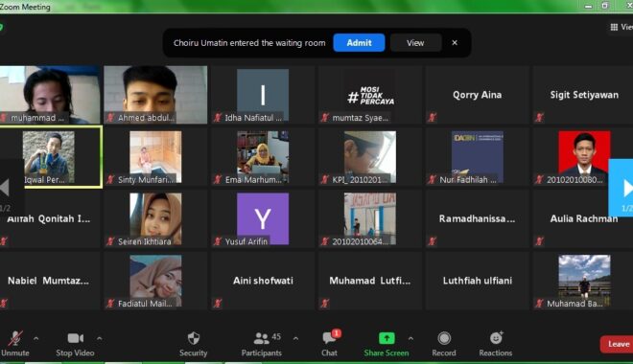Viewport: 633px width, 364px height.
Task: Select Luthfiah ulfiani participant tile
Action: pos(478,281)
